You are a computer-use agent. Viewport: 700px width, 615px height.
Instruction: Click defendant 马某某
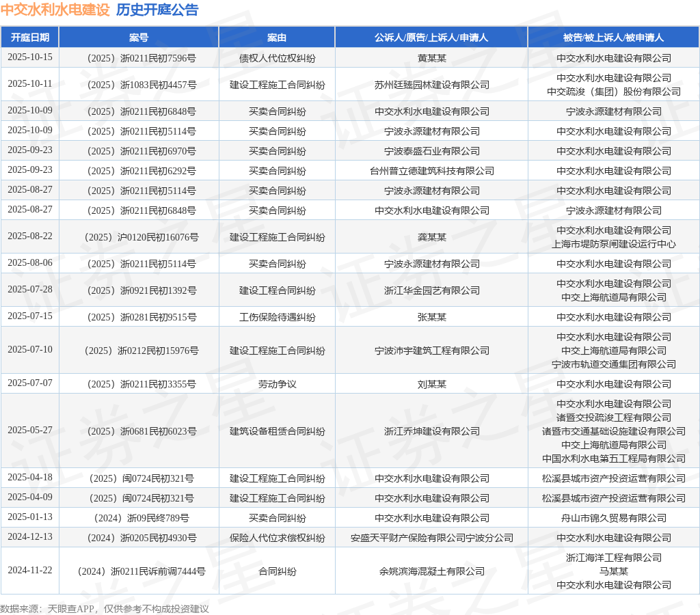[614, 571]
